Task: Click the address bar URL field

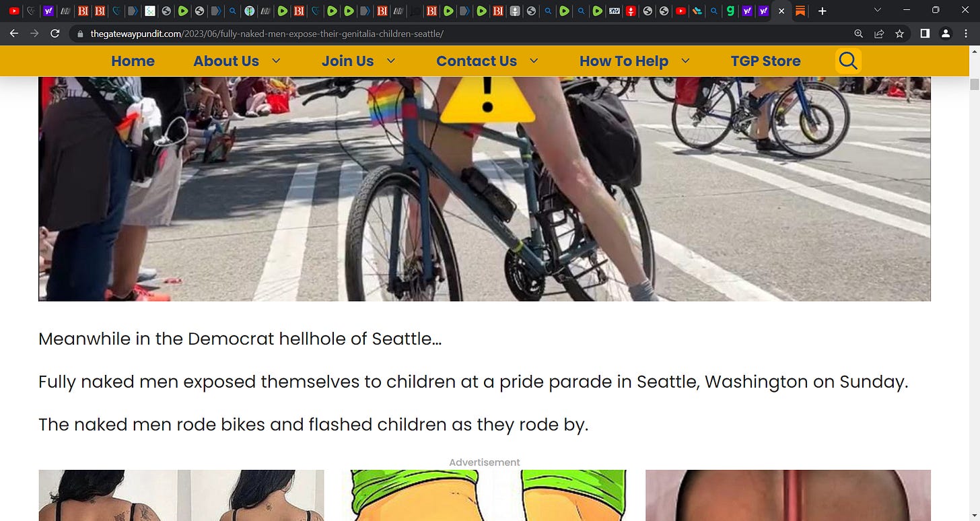Action: [464, 34]
